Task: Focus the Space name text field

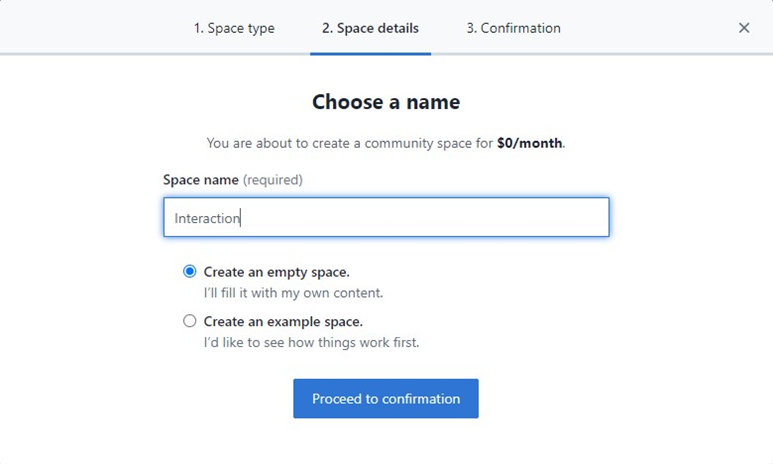Action: [386, 218]
